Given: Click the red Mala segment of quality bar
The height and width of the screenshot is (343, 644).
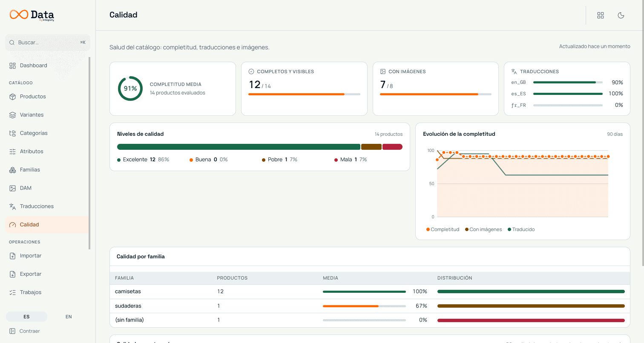Looking at the screenshot, I should click(392, 147).
